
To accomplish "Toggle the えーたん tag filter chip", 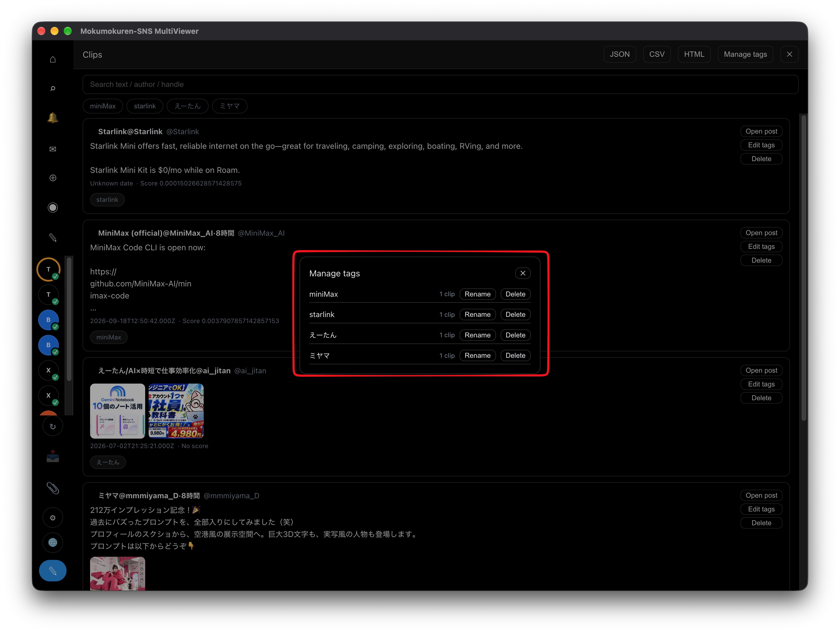I will (x=188, y=106).
